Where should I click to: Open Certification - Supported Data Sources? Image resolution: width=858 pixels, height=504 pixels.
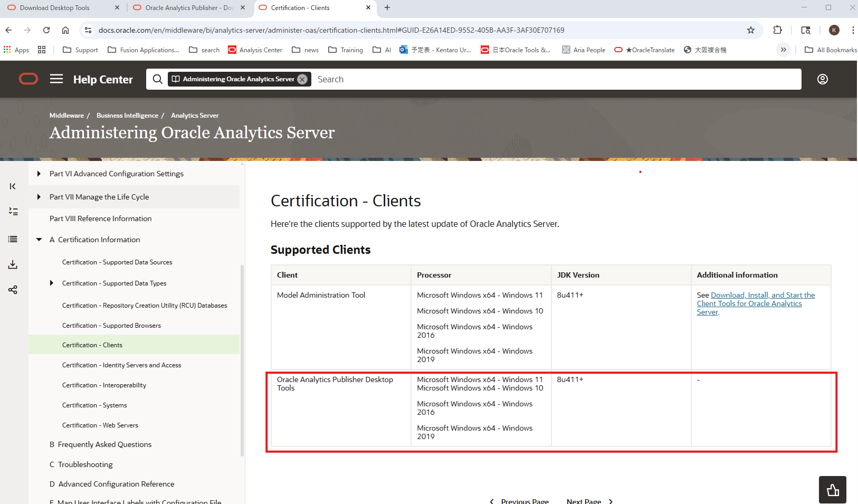(117, 262)
